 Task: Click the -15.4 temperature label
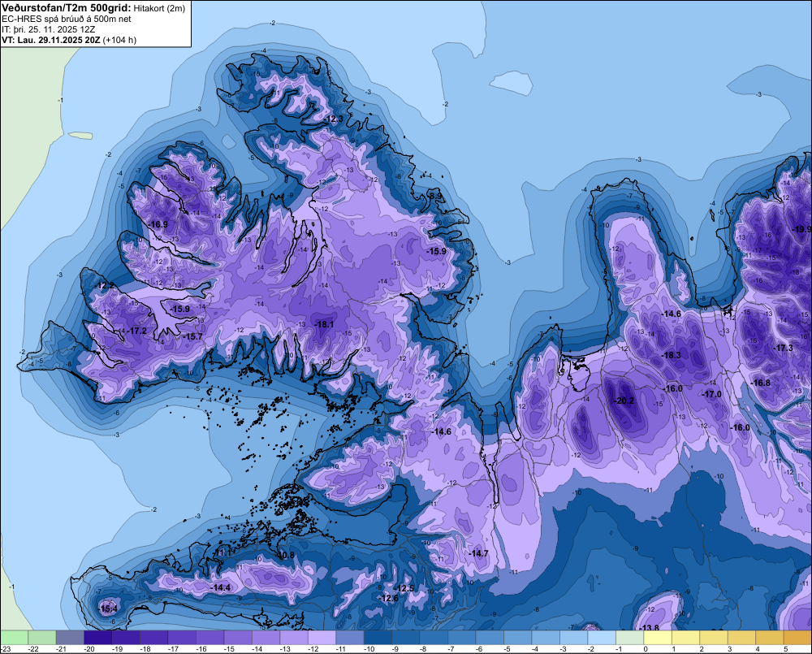click(108, 609)
